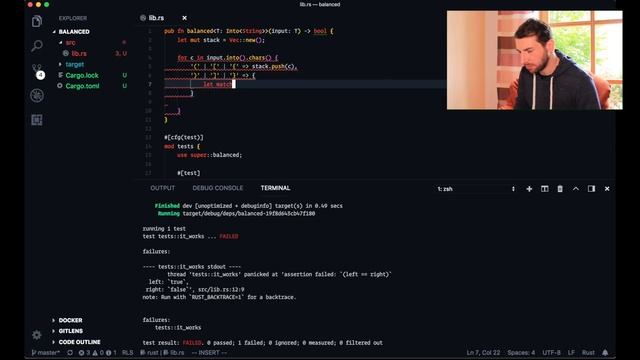Move panel to the right icon
640x360 pixels.
[x=591, y=189]
